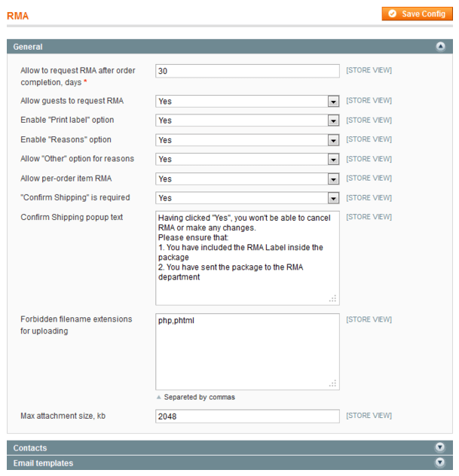Focus Max attachment size field with 2048

247,416
